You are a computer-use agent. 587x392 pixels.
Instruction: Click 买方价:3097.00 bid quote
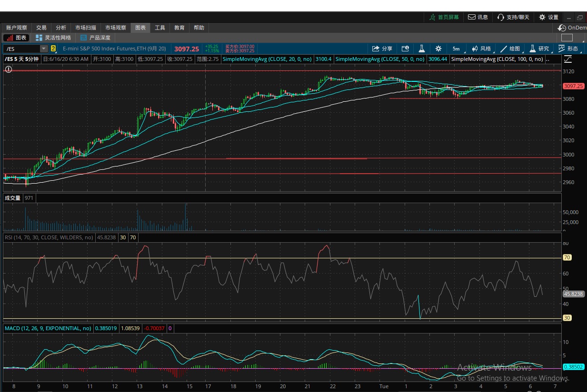tap(240, 47)
